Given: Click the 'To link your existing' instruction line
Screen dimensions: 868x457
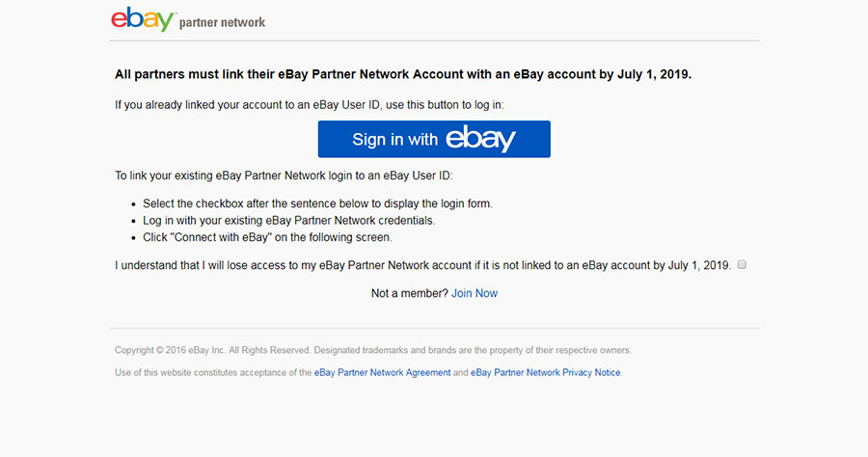Looking at the screenshot, I should pos(284,175).
